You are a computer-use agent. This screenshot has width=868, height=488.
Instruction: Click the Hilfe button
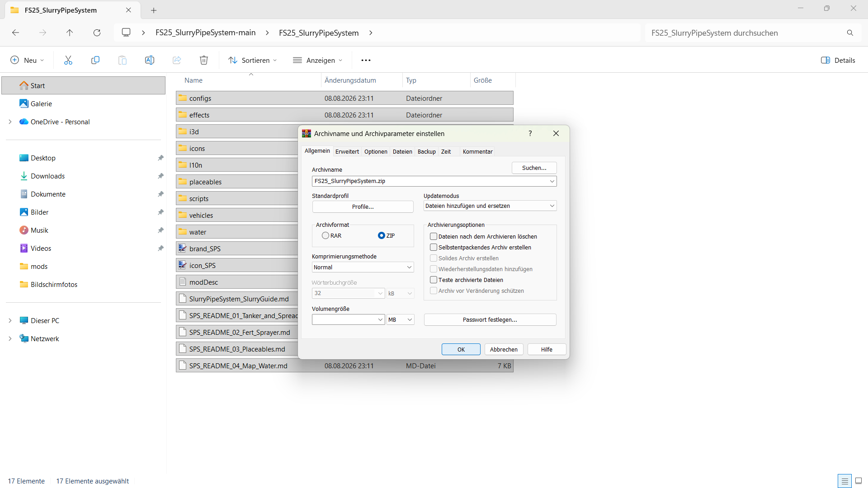547,349
